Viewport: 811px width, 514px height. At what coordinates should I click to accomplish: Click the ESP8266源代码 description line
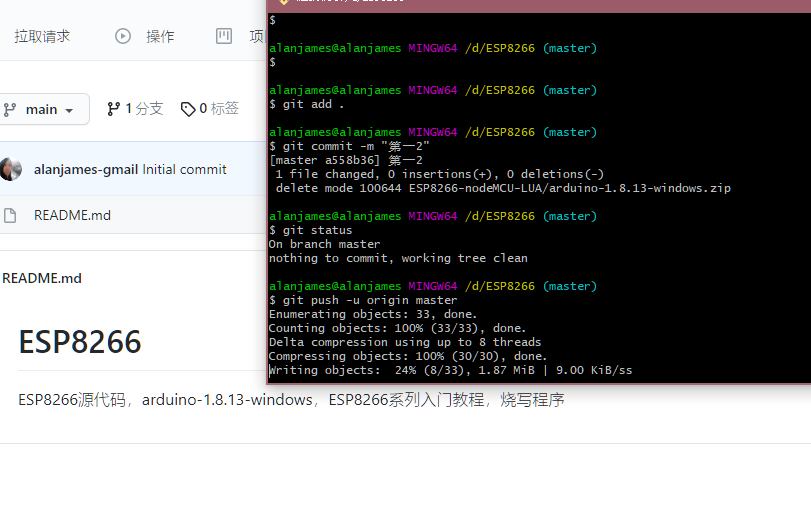[291, 400]
